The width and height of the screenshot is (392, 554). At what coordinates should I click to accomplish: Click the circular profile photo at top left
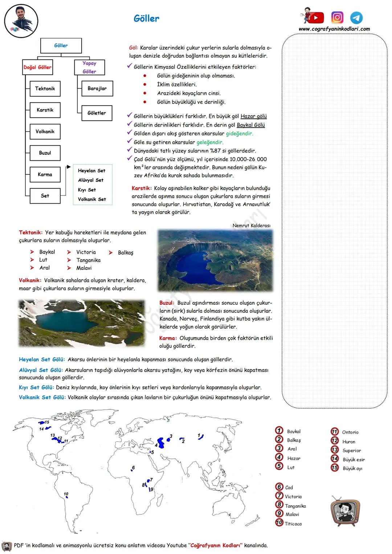tap(21, 21)
